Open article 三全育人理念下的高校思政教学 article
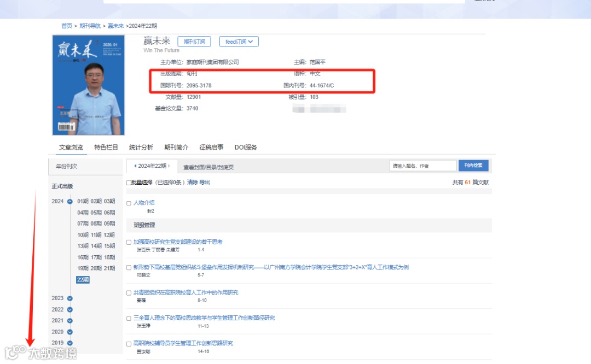The height and width of the screenshot is (364, 591). tap(204, 318)
